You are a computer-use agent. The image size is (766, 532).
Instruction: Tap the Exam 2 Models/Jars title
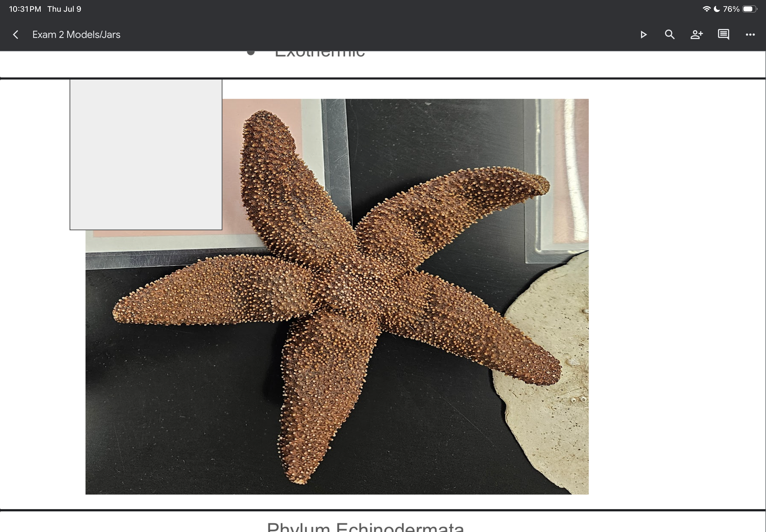pyautogui.click(x=76, y=35)
